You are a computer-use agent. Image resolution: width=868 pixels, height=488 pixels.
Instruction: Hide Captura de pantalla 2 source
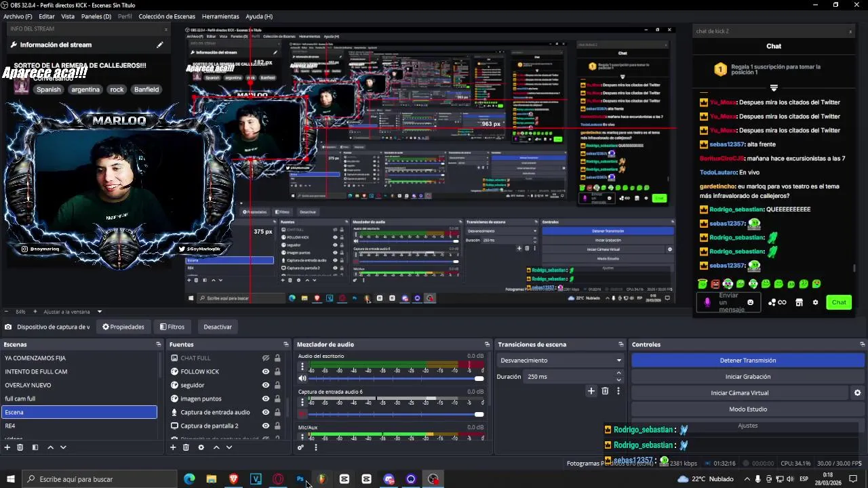(266, 426)
